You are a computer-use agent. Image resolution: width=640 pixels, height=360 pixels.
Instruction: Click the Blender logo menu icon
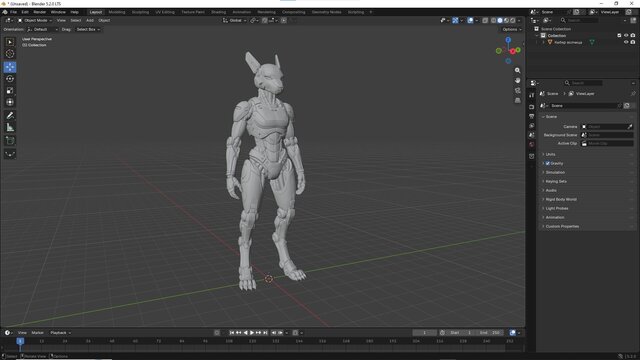(x=4, y=12)
